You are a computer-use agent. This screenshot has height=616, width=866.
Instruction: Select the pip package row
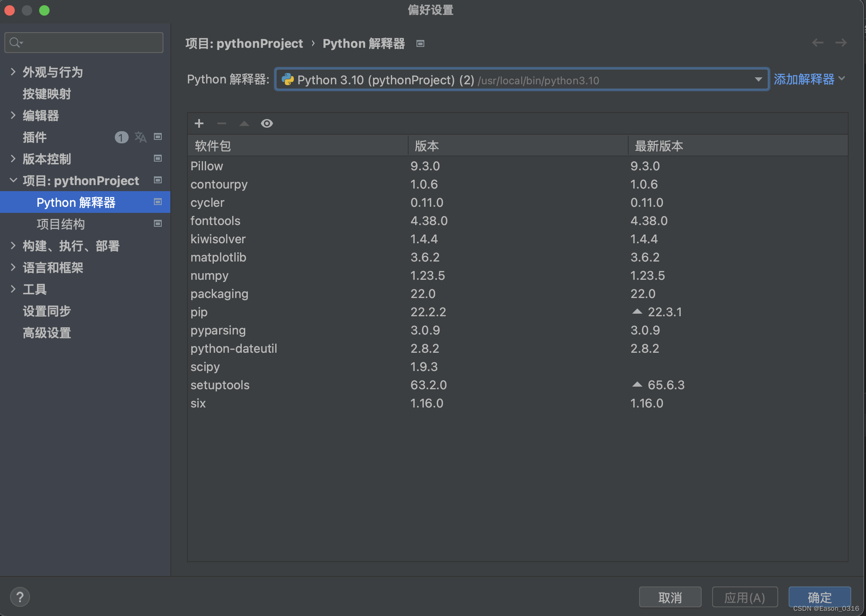tap(517, 312)
